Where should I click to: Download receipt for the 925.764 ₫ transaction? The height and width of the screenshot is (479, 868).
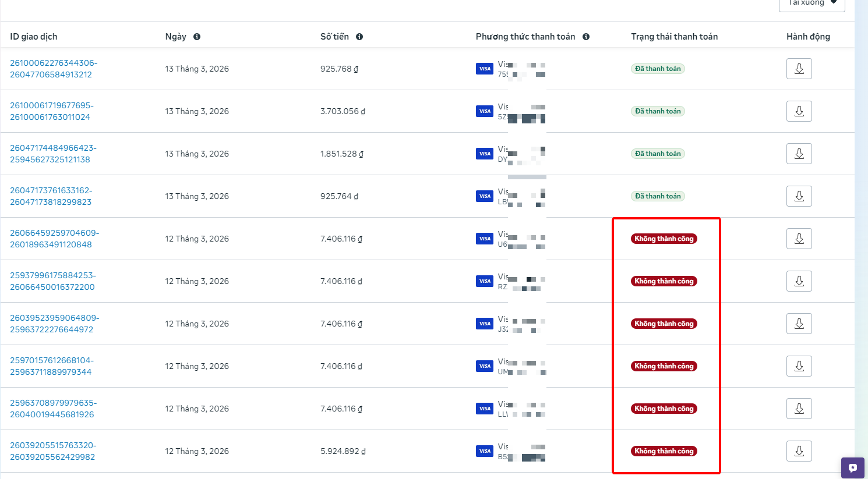click(x=799, y=196)
